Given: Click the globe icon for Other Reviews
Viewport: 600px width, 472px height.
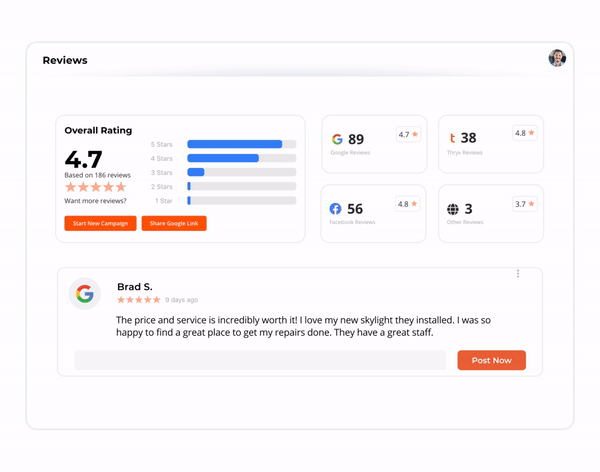Looking at the screenshot, I should (x=453, y=209).
